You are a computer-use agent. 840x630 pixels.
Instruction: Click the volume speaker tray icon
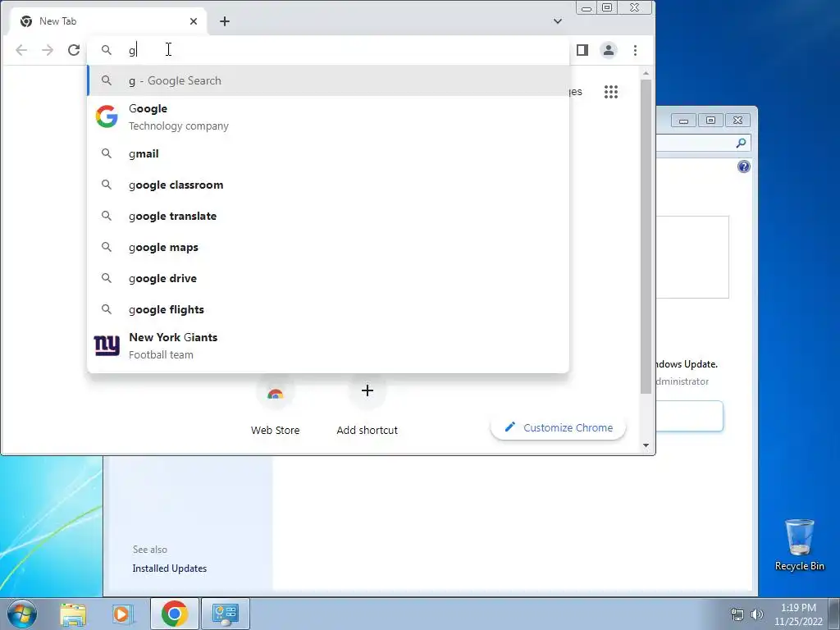[757, 614]
